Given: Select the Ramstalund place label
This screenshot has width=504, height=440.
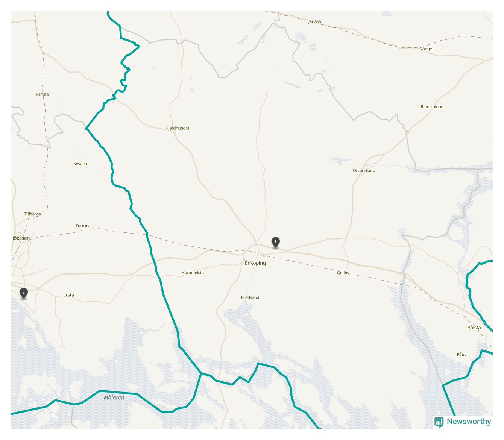Looking at the screenshot, I should (x=432, y=107).
